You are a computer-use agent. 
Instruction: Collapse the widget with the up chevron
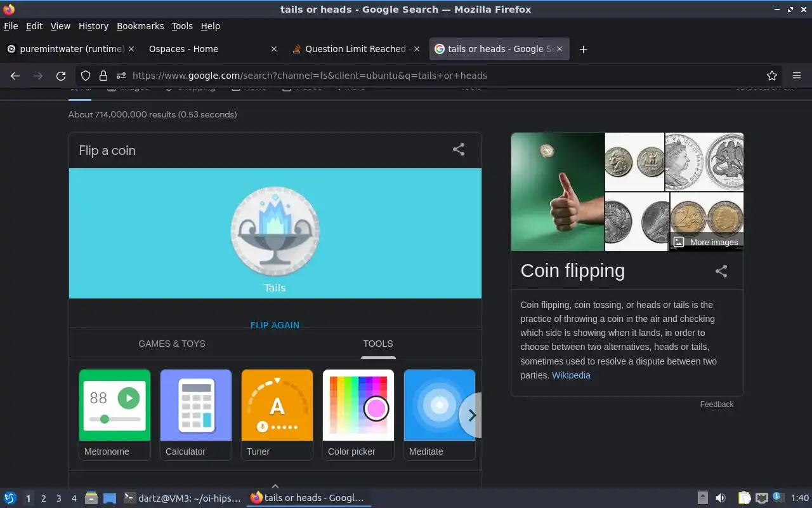tap(275, 486)
